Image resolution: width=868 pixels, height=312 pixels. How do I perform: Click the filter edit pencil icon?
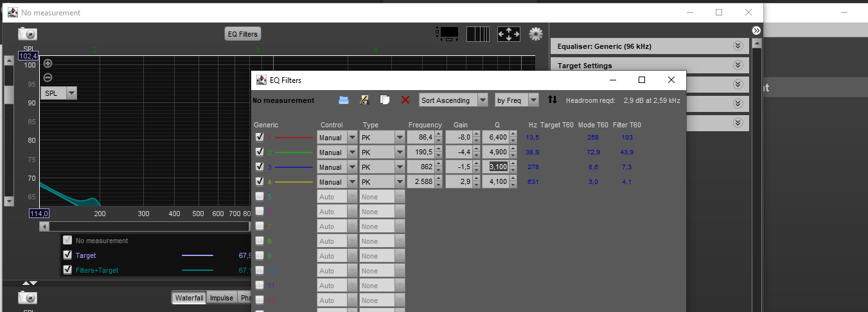(364, 100)
